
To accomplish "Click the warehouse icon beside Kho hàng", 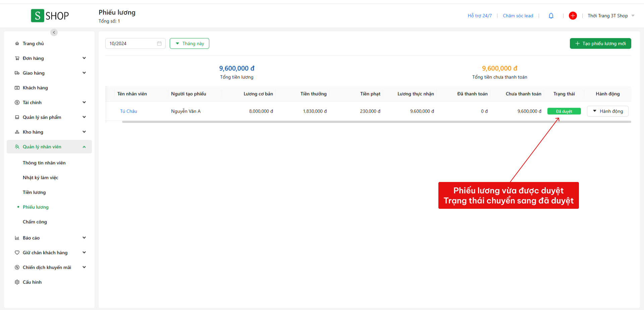I will (17, 132).
